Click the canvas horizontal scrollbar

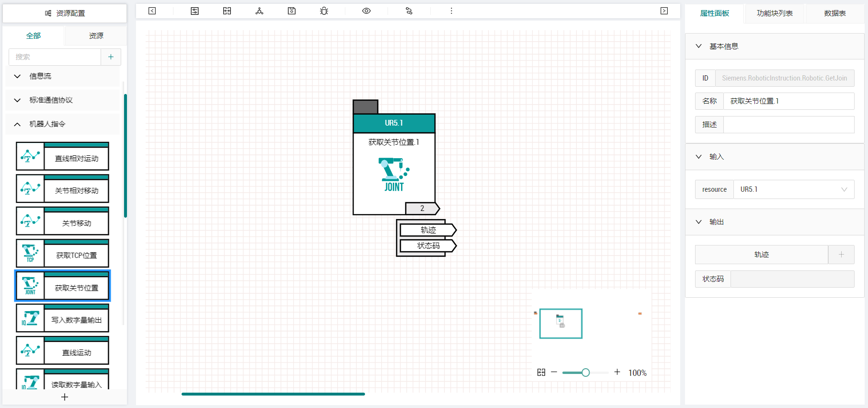click(273, 394)
